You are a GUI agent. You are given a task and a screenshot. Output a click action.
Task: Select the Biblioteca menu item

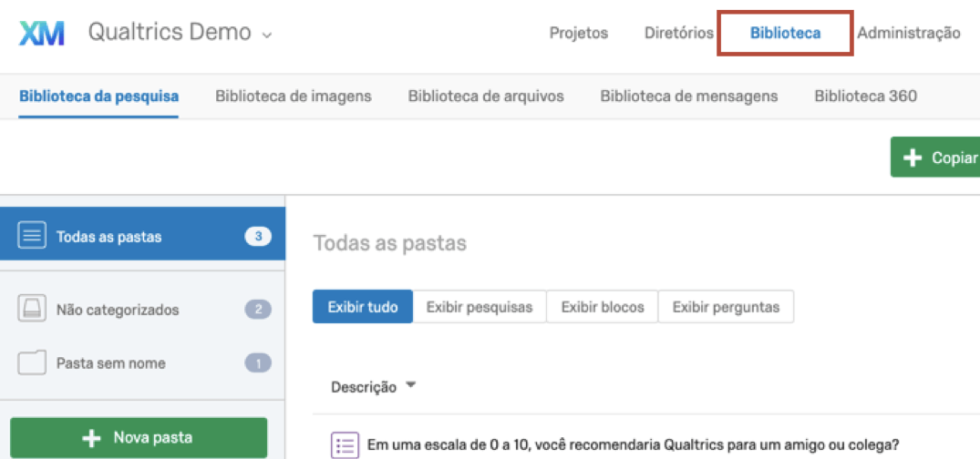[786, 33]
